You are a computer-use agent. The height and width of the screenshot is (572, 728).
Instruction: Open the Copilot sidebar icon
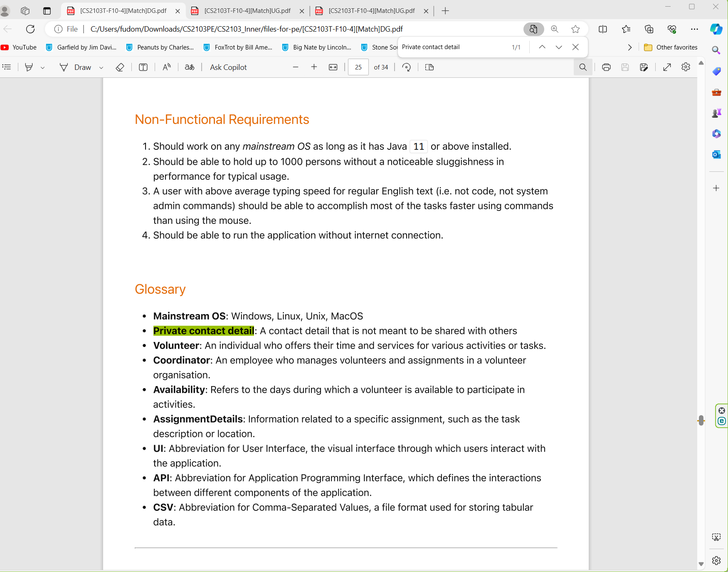tap(716, 29)
